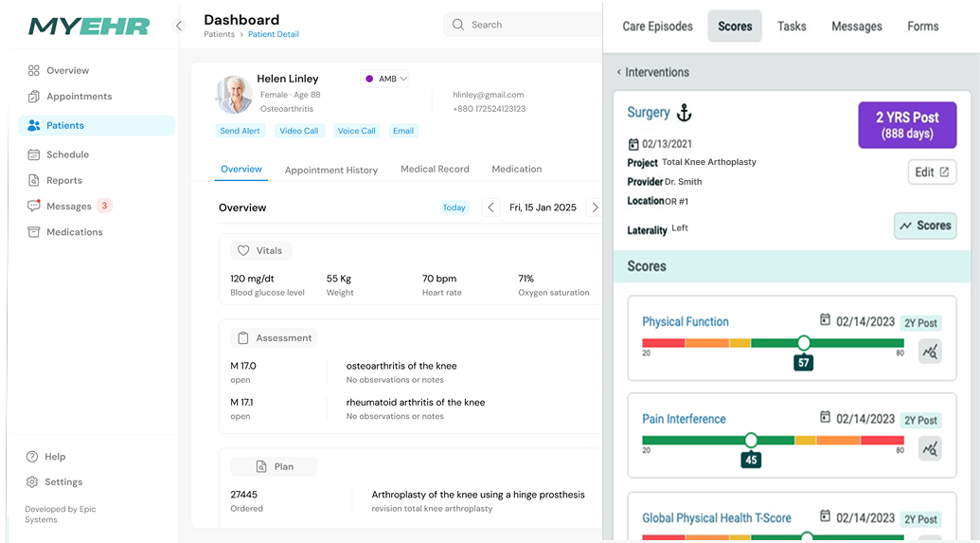The width and height of the screenshot is (980, 543).
Task: Go to the next day arrow
Action: (595, 208)
